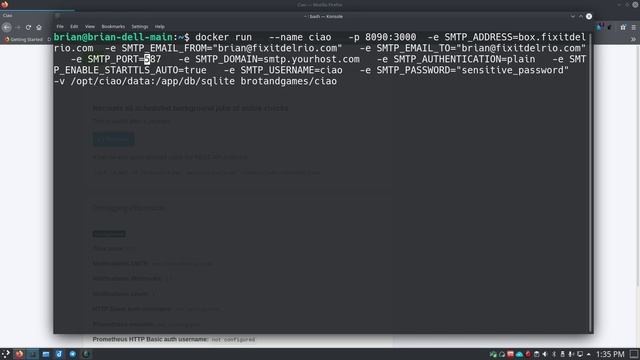
Task: Open the Settings menu in Konsole
Action: point(140,27)
